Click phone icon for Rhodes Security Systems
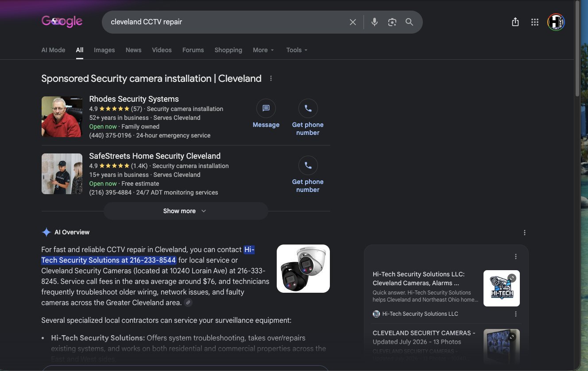The image size is (588, 371). pyautogui.click(x=308, y=108)
